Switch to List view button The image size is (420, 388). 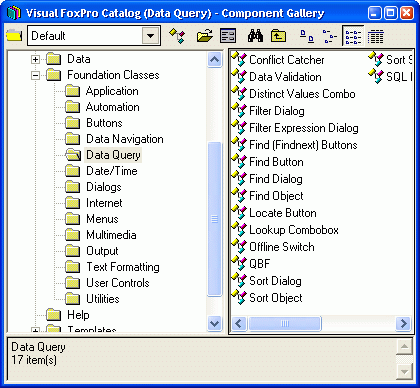(x=353, y=36)
